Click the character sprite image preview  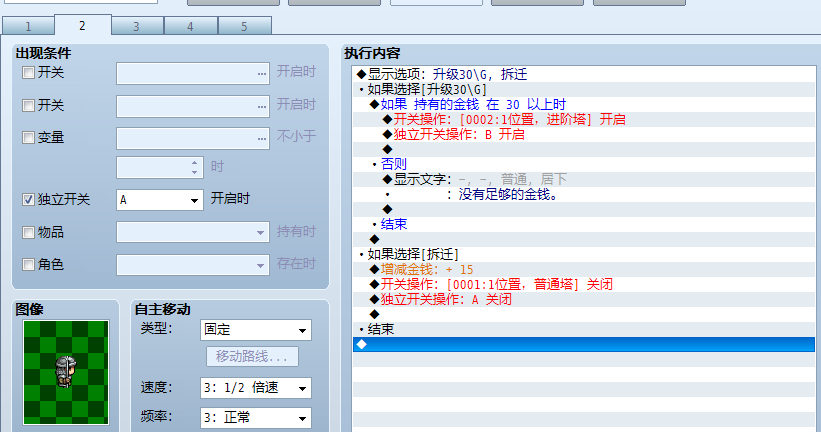click(x=66, y=372)
